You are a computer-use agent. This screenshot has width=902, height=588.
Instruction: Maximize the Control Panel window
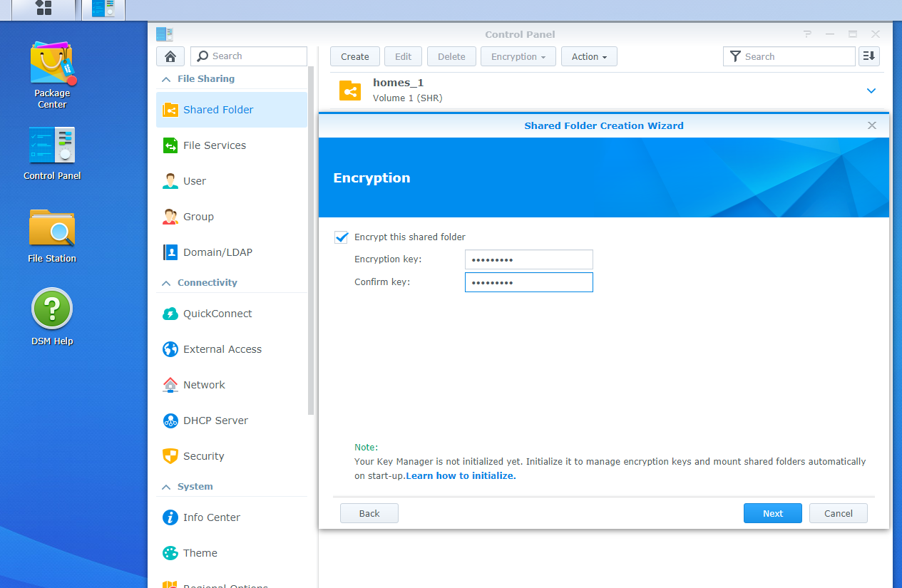point(853,34)
